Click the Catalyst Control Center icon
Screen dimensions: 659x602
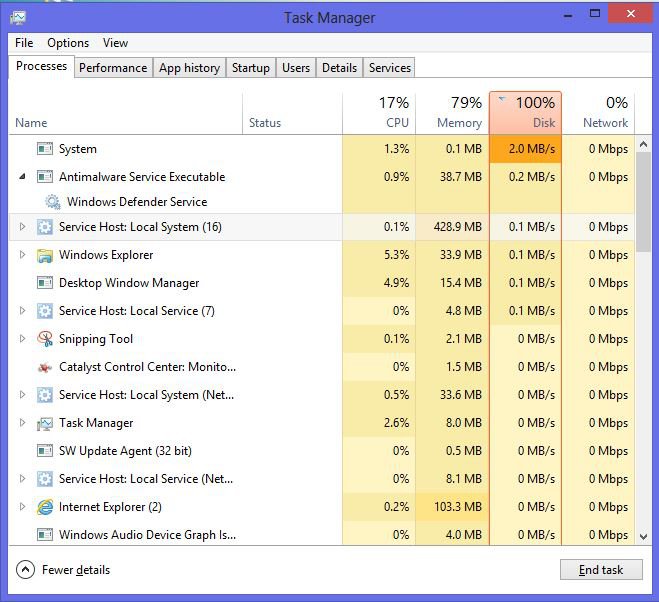pos(45,367)
